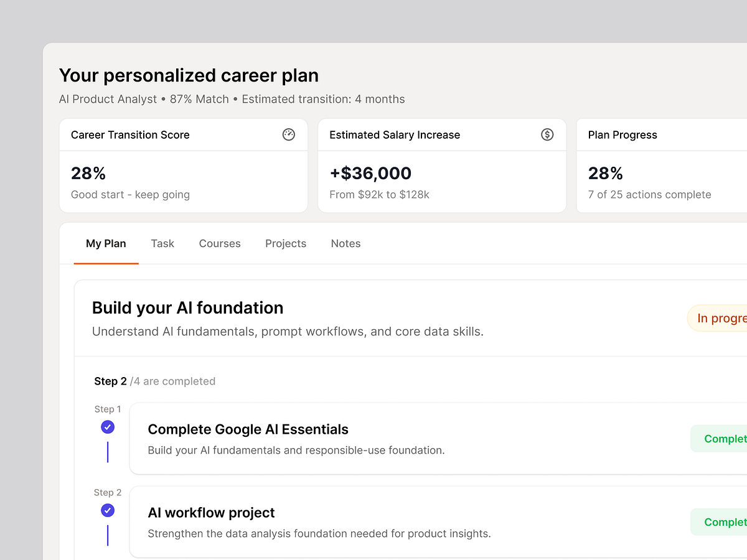Click the '+$36,000' salary value

click(370, 173)
